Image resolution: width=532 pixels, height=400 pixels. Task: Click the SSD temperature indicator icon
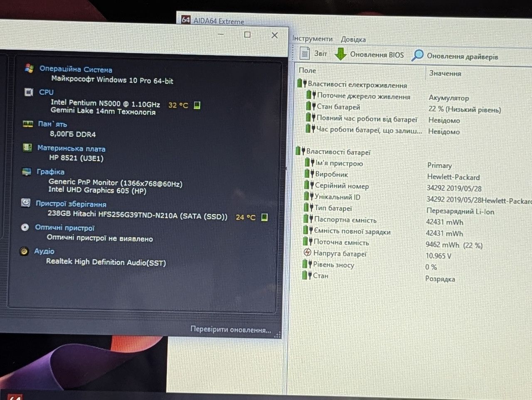[264, 217]
